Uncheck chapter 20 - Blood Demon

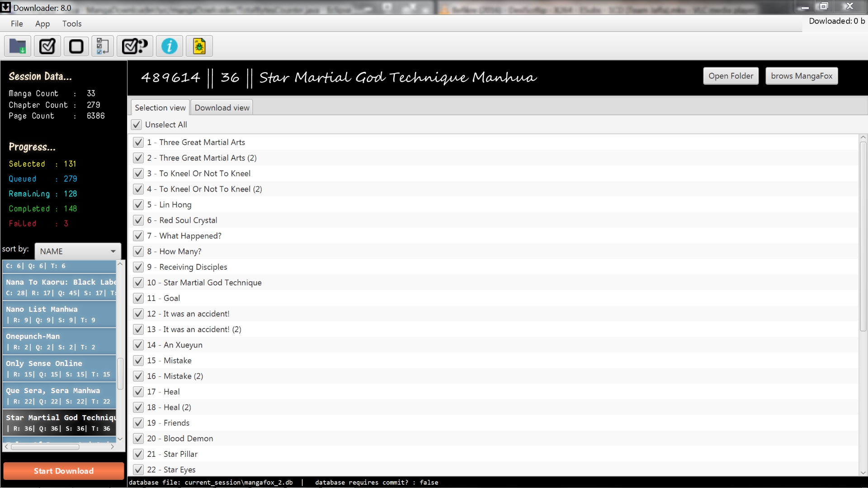pyautogui.click(x=138, y=439)
